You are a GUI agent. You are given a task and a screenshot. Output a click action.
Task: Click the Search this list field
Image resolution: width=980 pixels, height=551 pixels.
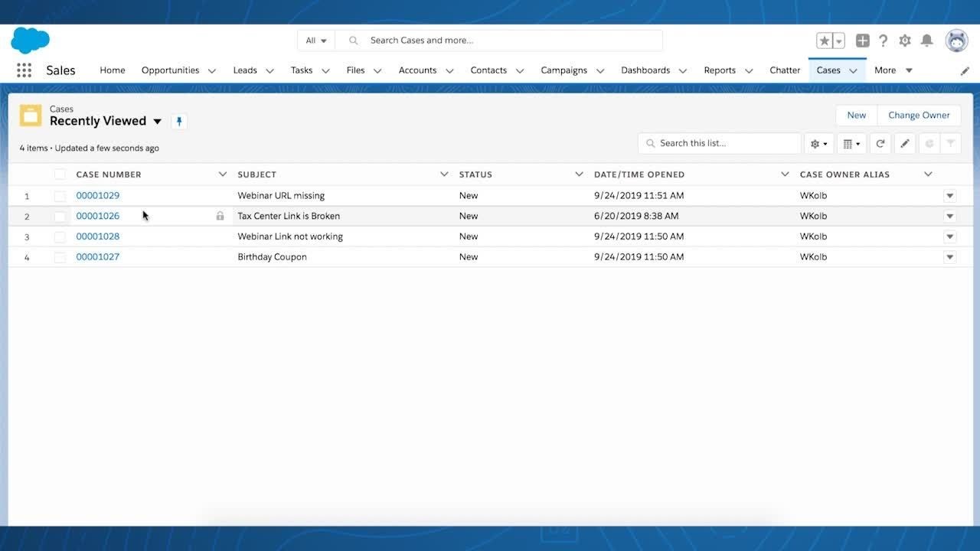[720, 143]
